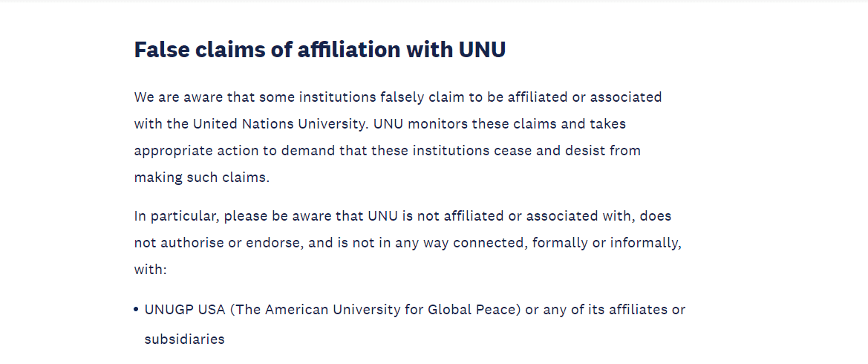Click the word 'with:' before the list
This screenshot has height=364, width=868.
coord(151,270)
